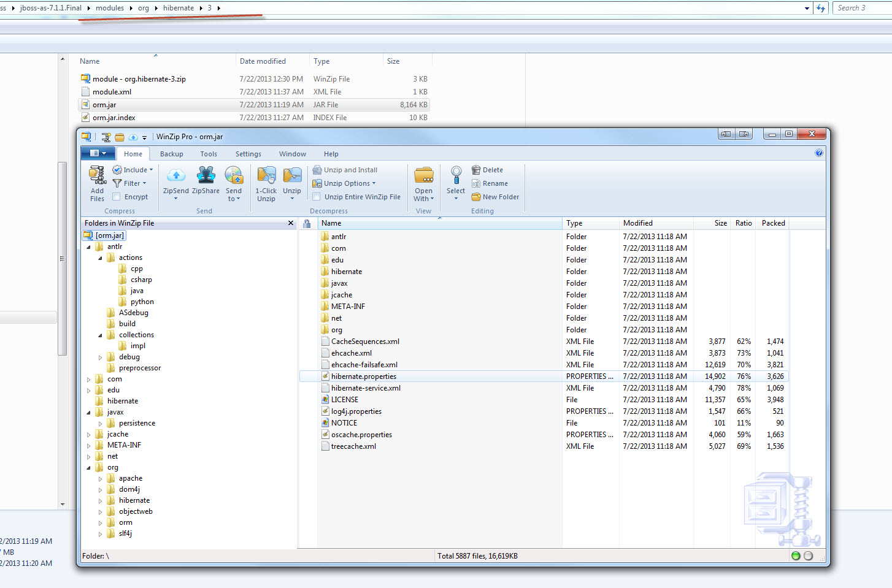Screen dimensions: 892x588
Task: Enable Unzip Entire WinZip File checkbox
Action: 317,197
